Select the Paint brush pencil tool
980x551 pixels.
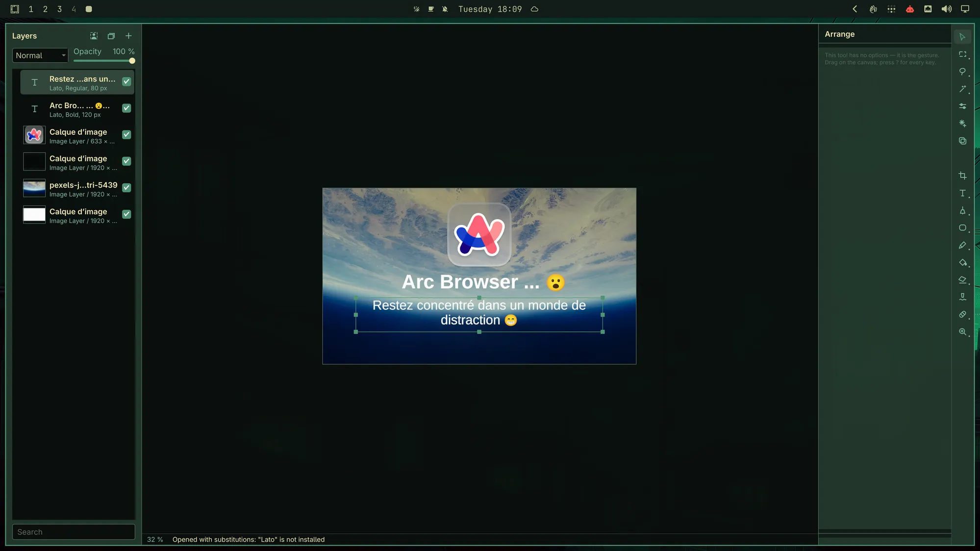click(962, 245)
